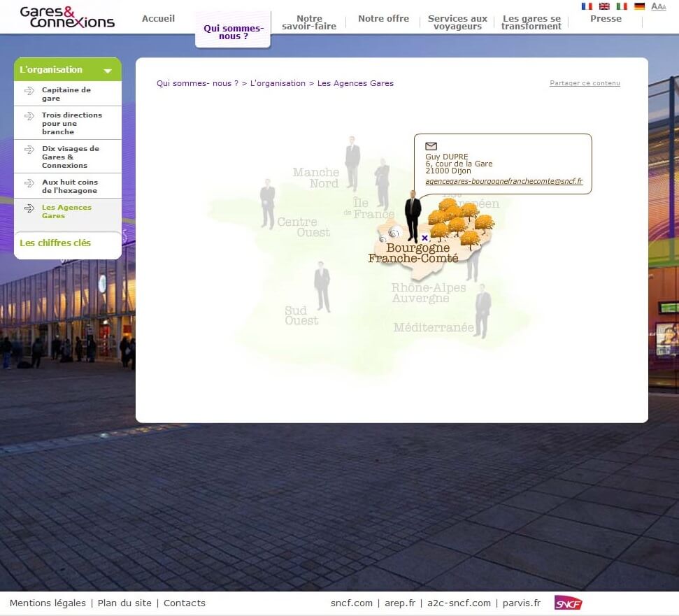This screenshot has width=679, height=616.
Task: Open Plan du site footer link
Action: (x=124, y=603)
